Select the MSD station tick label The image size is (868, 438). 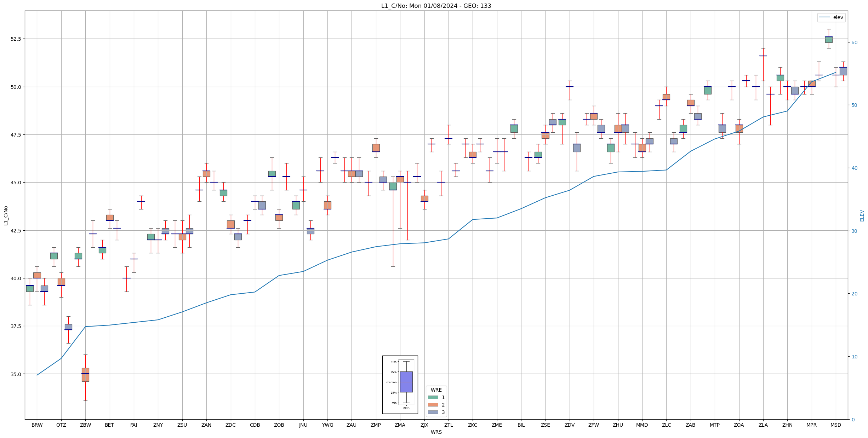[x=836, y=425]
